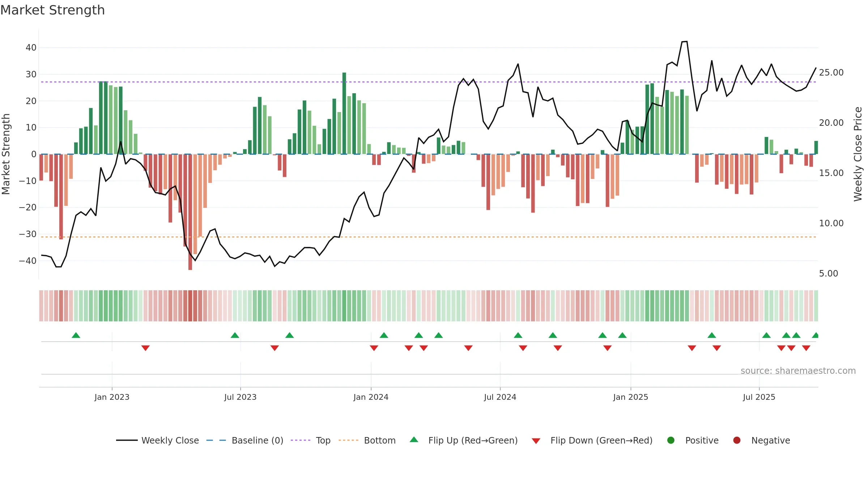Screen dimensions: 868x488
Task: Click the Flip Down (Green→Red) legend label
Action: [601, 440]
